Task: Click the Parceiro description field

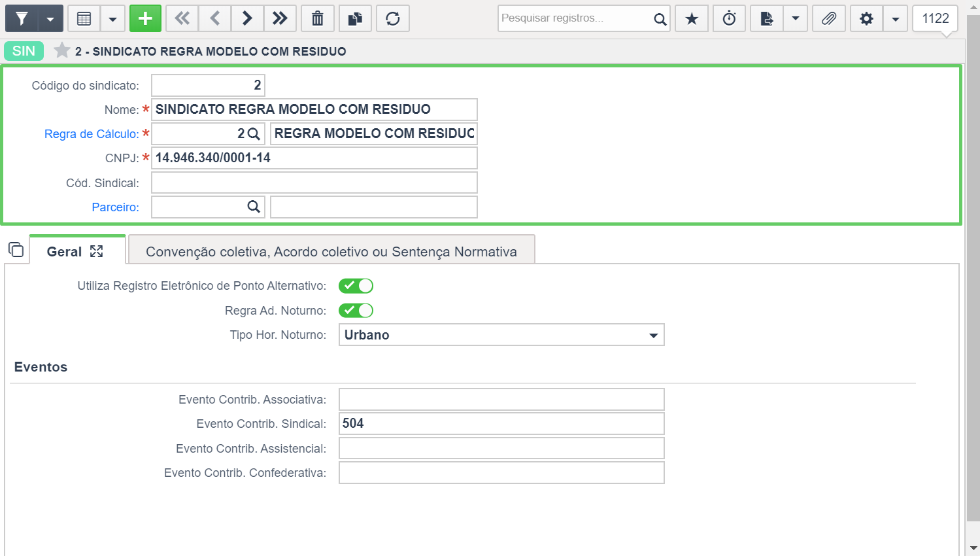Action: click(374, 207)
